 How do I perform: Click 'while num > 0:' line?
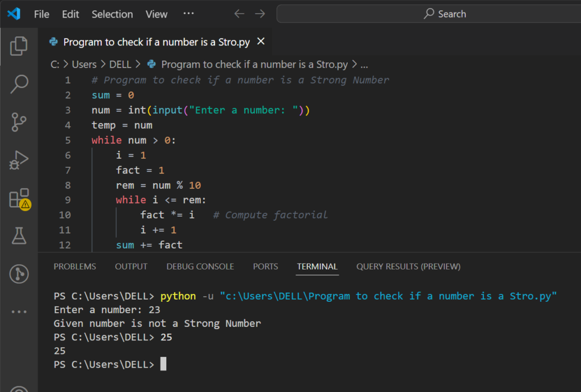pos(134,140)
